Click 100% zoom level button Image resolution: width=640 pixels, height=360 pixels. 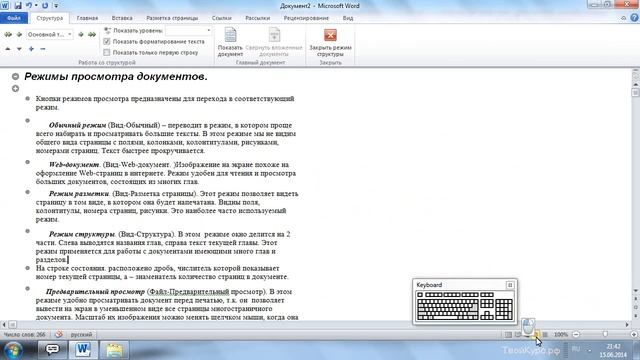(561, 335)
